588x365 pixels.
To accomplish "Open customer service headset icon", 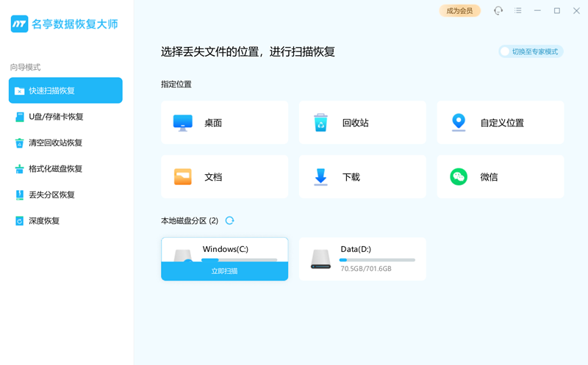I will click(x=498, y=11).
